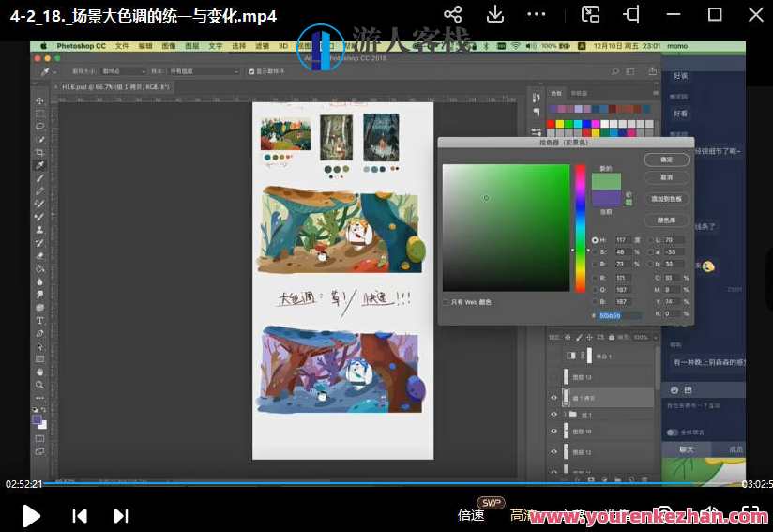
Task: Open the video player more options dots
Action: pyautogui.click(x=537, y=14)
